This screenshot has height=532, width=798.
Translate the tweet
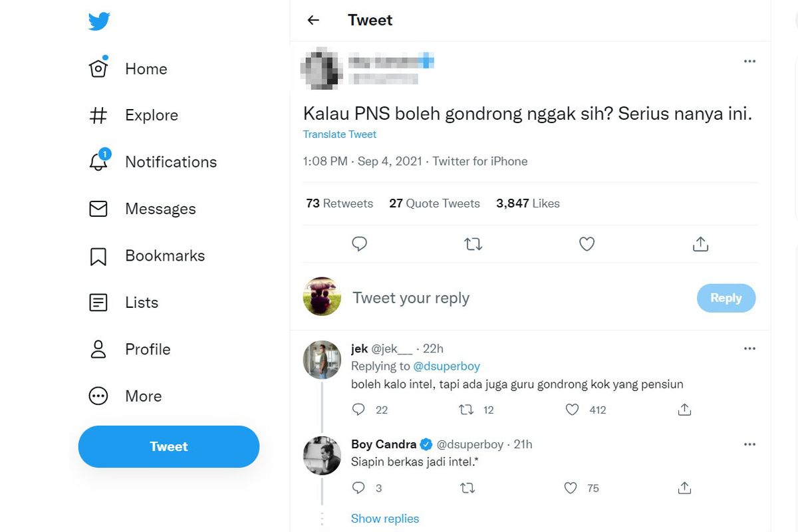coord(340,134)
